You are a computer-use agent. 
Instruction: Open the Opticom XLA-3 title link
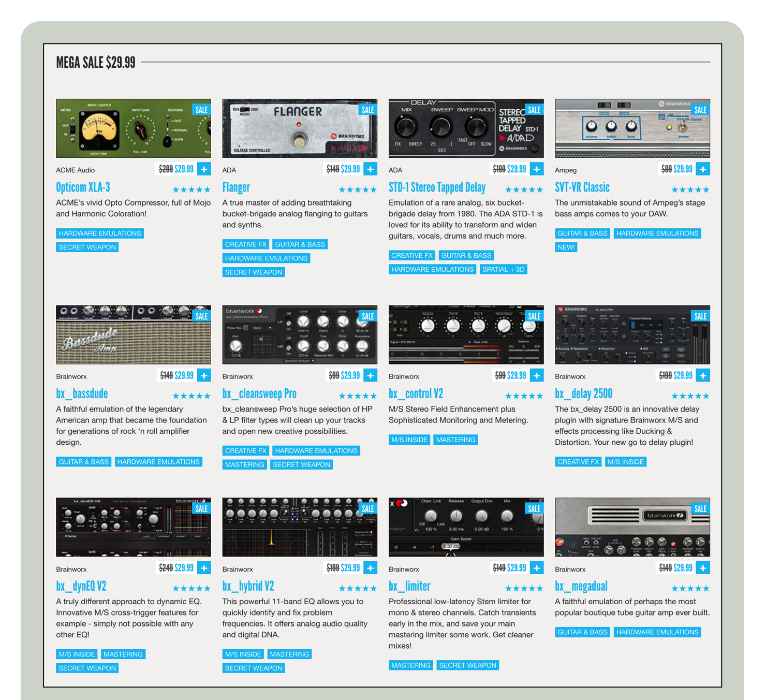click(83, 187)
